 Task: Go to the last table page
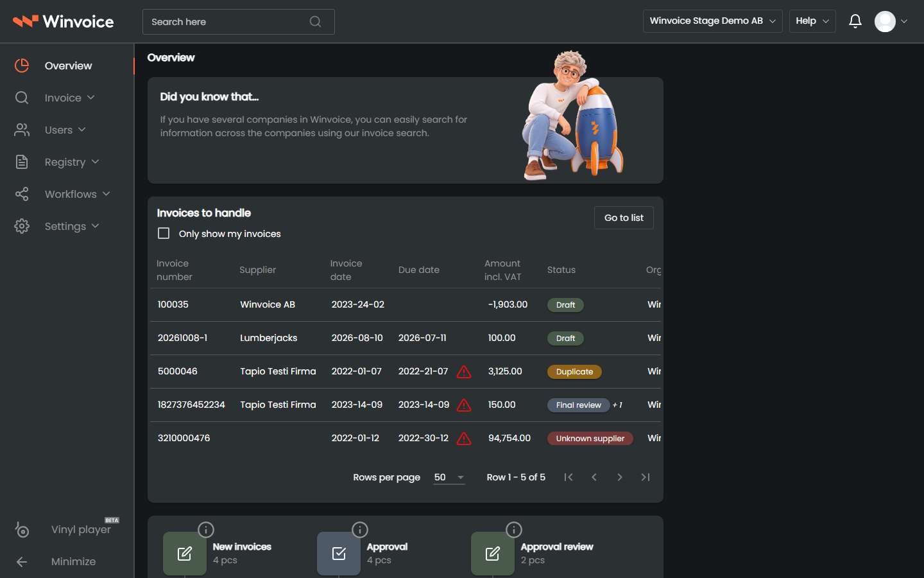(646, 477)
